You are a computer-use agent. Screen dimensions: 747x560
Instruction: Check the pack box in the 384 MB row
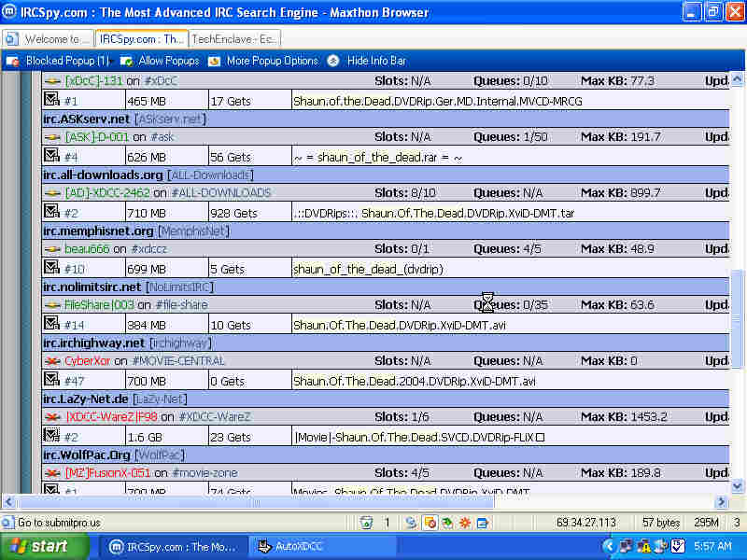(51, 323)
